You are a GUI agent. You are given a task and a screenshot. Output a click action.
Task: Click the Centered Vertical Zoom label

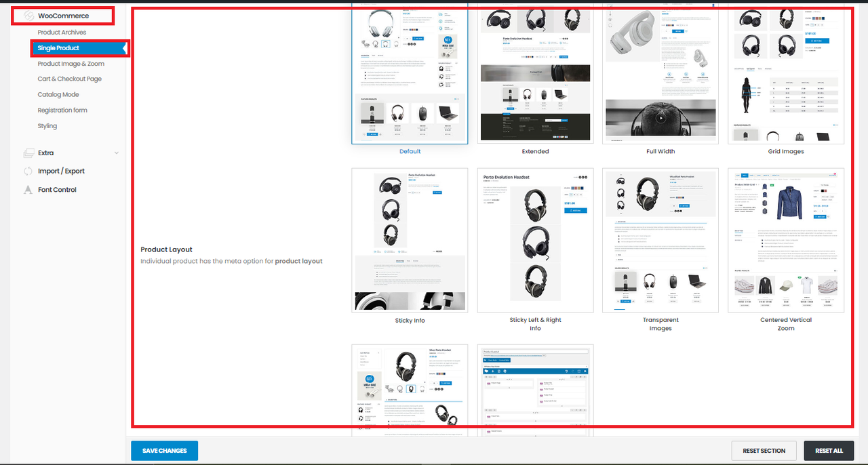coord(786,324)
